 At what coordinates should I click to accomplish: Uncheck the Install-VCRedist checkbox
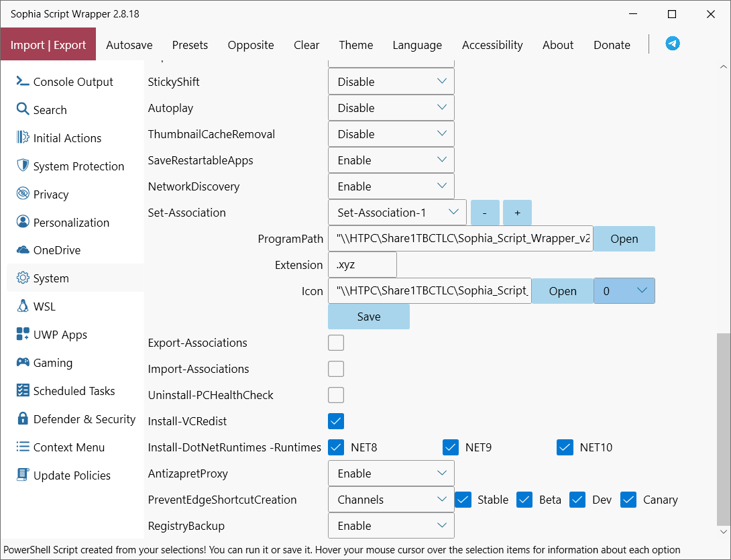point(336,421)
